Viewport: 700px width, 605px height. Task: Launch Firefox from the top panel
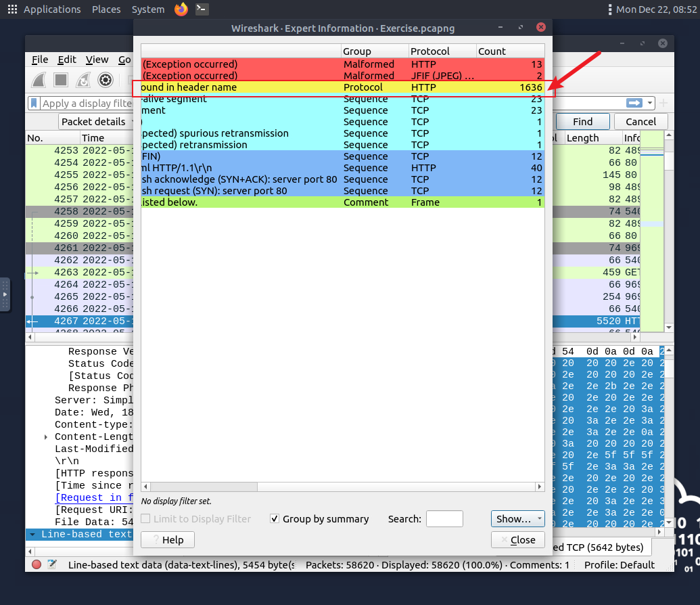tap(181, 9)
